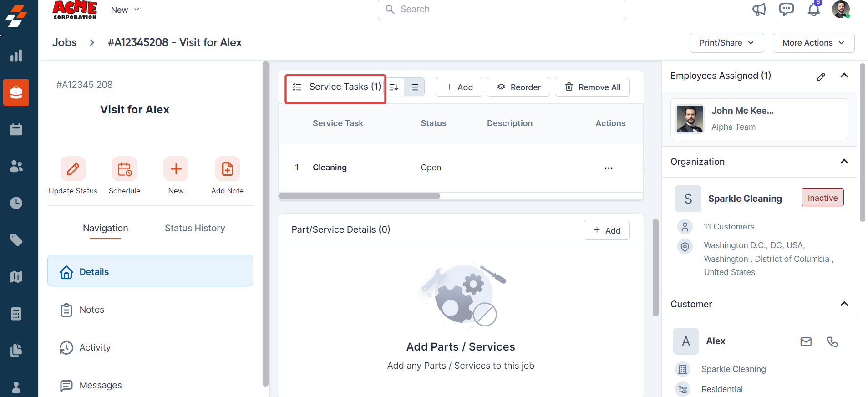Open the New dropdown in header
Image resolution: width=868 pixels, height=397 pixels.
125,10
